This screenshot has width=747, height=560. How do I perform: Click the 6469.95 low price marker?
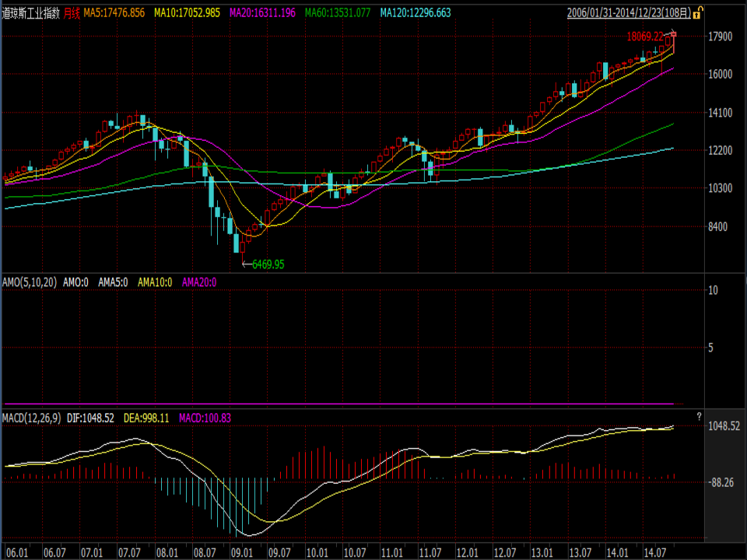(268, 264)
